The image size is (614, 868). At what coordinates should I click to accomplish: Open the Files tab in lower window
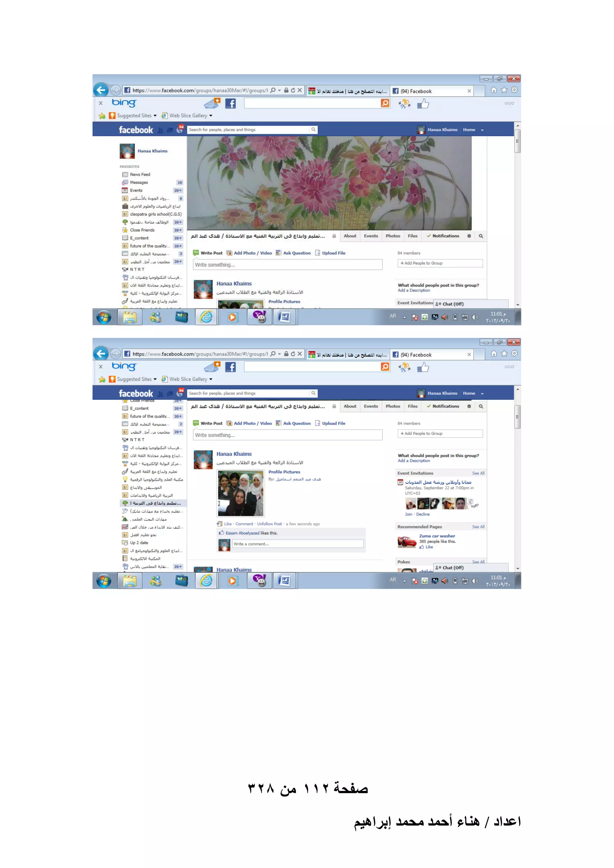click(x=412, y=406)
